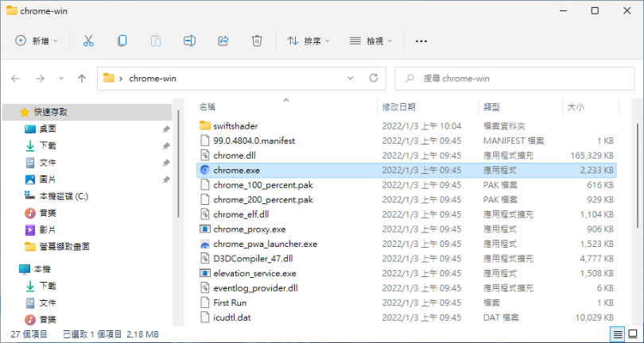Screen dimensions: 644x343
Task: Expand the address bar history dropdown
Action: [351, 78]
